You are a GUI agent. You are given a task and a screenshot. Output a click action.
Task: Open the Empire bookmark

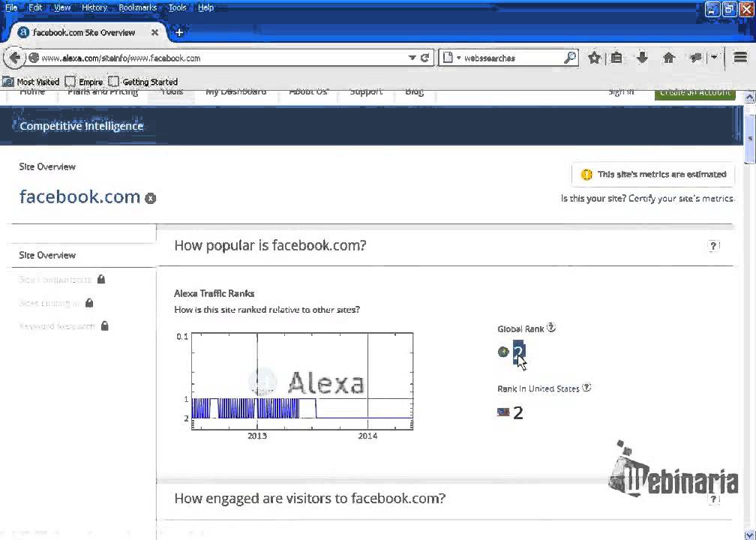coord(84,82)
